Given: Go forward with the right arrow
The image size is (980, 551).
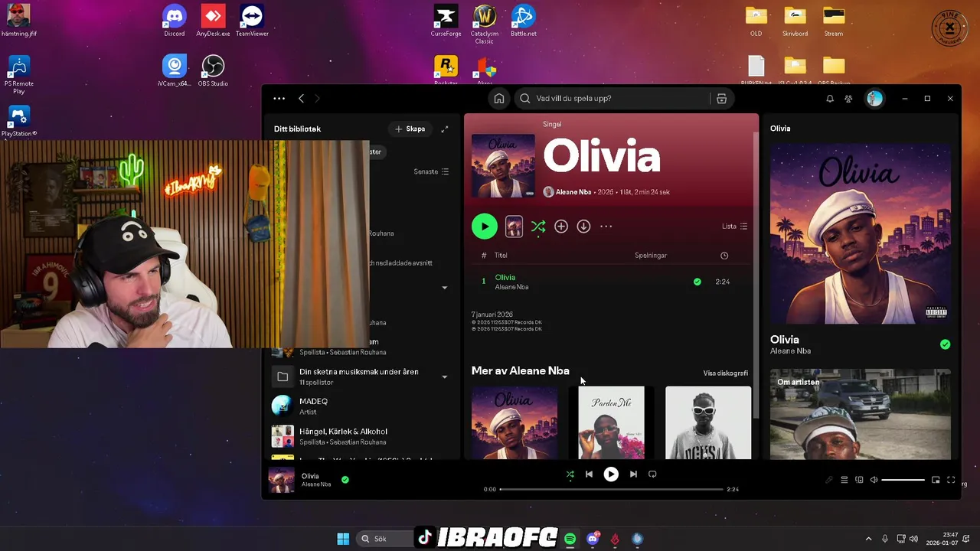Looking at the screenshot, I should [x=317, y=98].
